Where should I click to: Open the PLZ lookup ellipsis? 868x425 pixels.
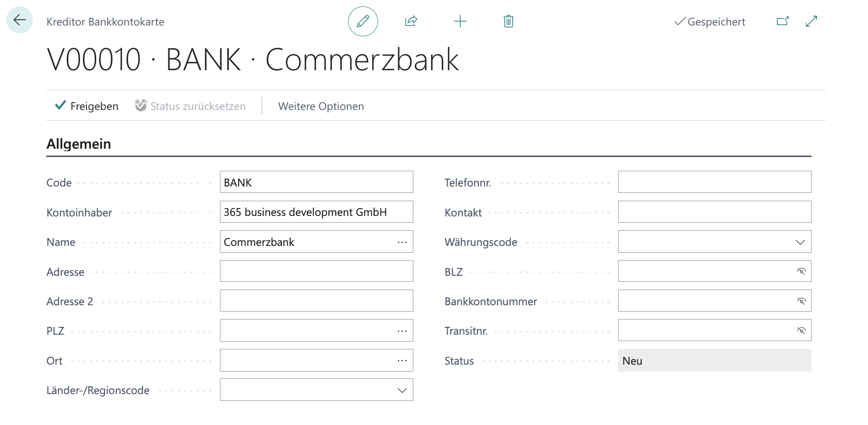402,331
